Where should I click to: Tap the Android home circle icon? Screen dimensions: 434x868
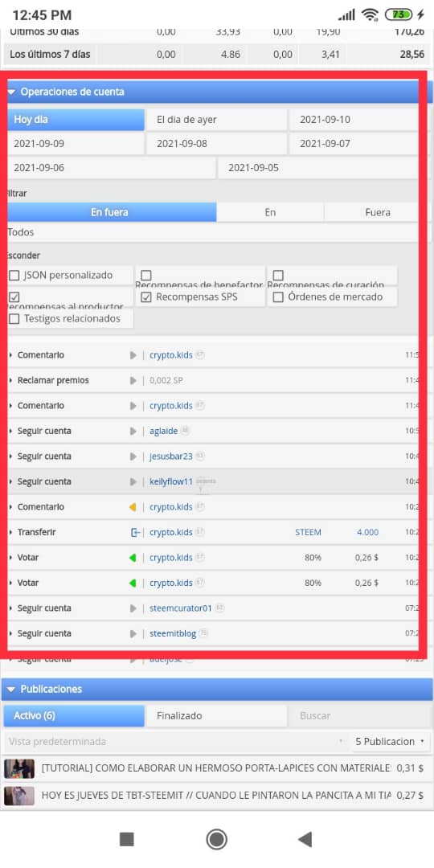[216, 839]
